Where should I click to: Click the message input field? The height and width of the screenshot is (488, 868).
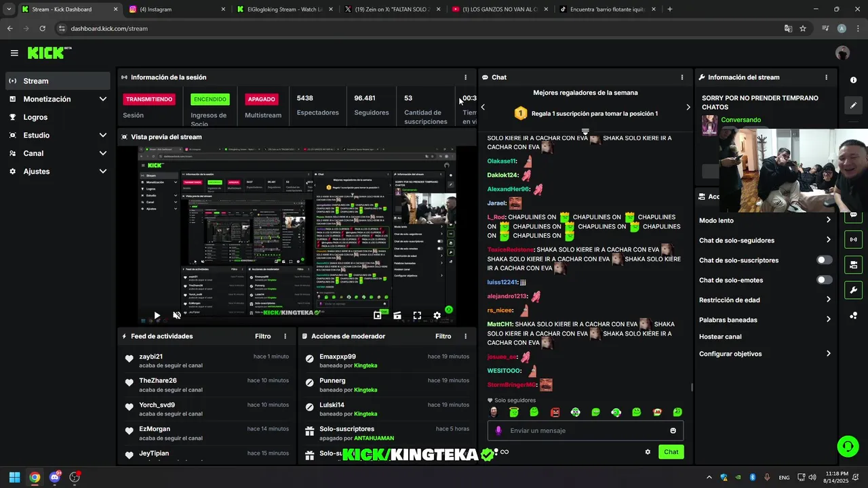(x=585, y=430)
